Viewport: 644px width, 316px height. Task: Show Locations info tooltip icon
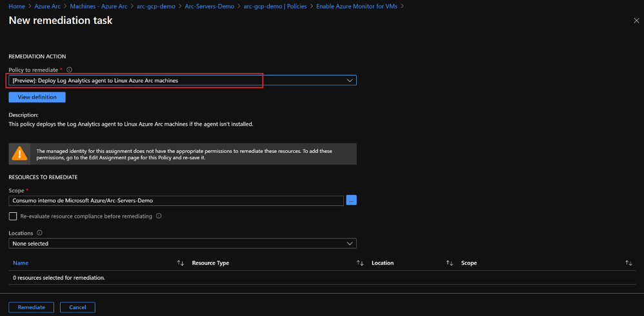(39, 233)
